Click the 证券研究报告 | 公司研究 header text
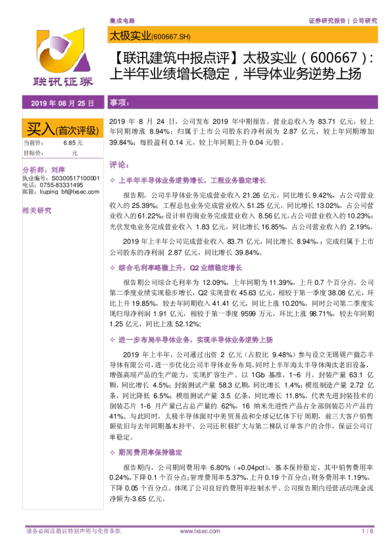The height and width of the screenshot is (554, 392). click(x=343, y=21)
